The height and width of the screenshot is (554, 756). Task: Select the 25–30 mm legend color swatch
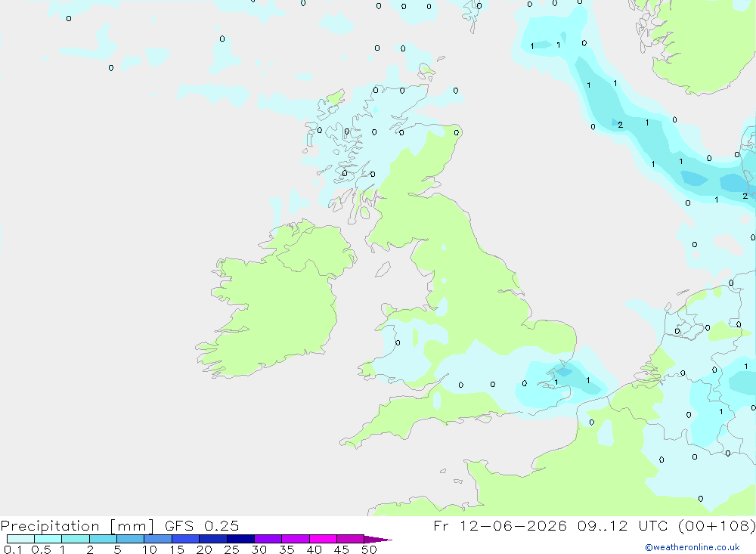click(x=240, y=539)
